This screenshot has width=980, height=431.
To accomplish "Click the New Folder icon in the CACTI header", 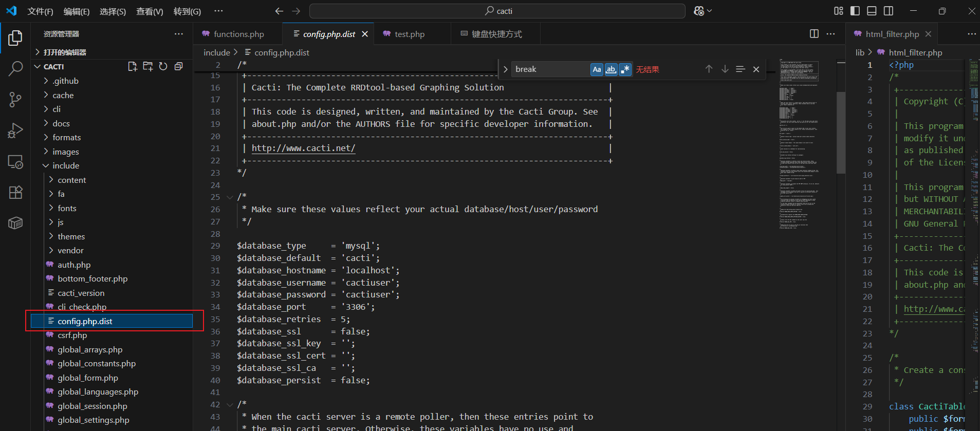I will (x=147, y=66).
